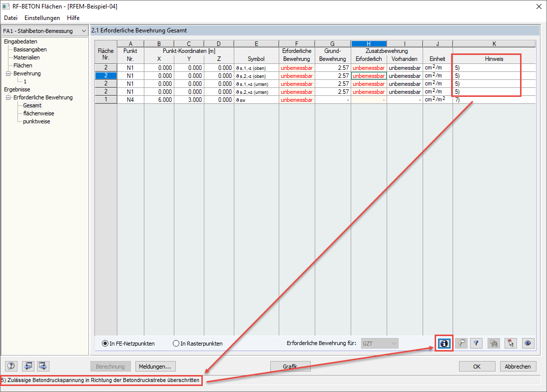
Task: Open the Datei menu
Action: point(11,18)
